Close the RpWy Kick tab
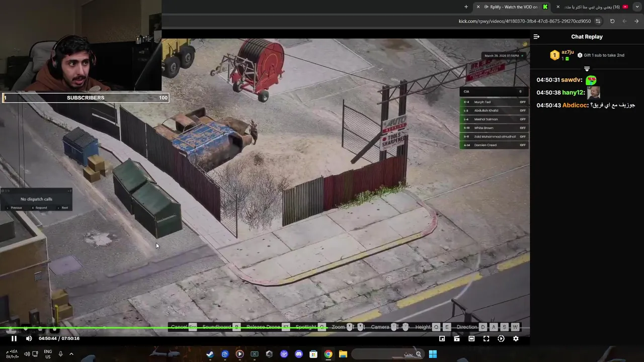 (478, 7)
